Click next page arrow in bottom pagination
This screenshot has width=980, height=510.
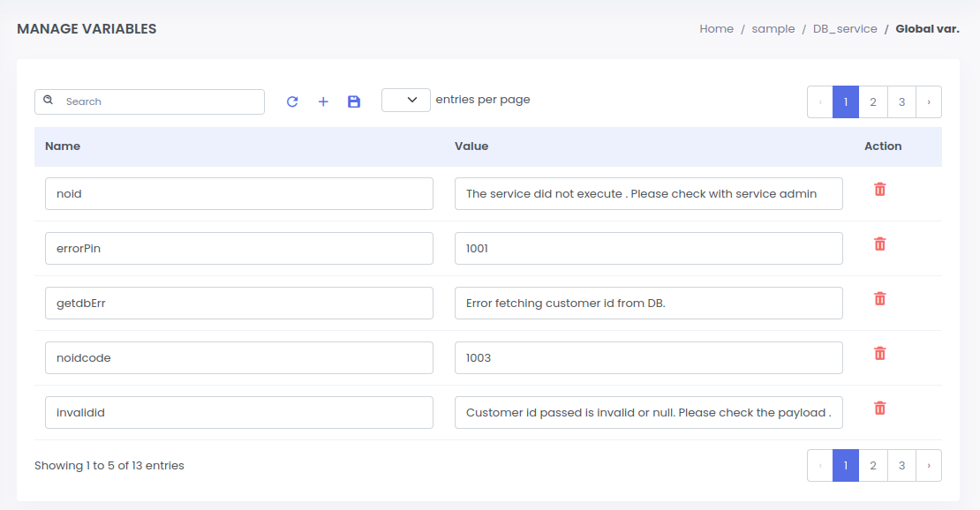pyautogui.click(x=928, y=466)
